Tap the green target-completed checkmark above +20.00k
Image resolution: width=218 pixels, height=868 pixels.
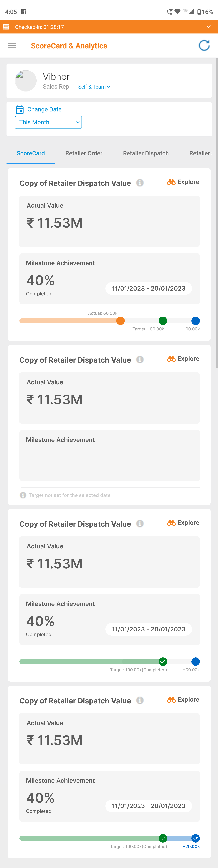pyautogui.click(x=163, y=838)
